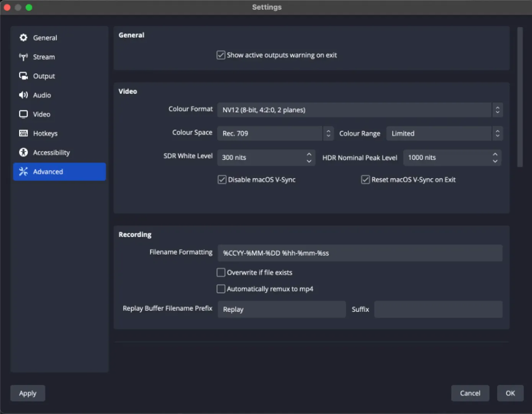Open the Colour Format dropdown

click(x=360, y=110)
